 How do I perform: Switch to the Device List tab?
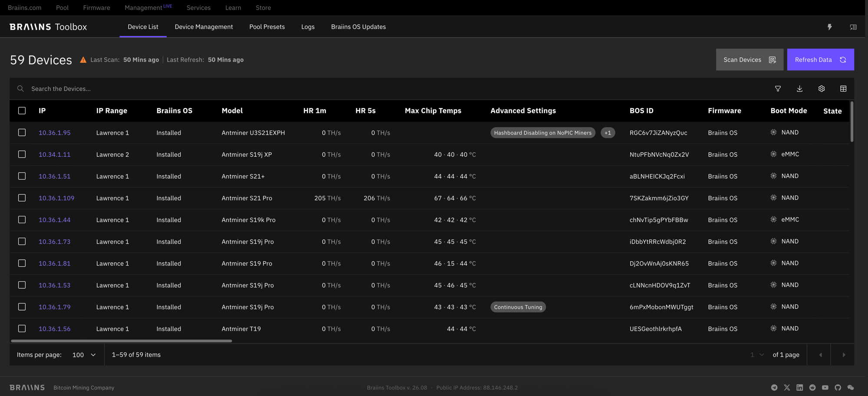pyautogui.click(x=143, y=27)
